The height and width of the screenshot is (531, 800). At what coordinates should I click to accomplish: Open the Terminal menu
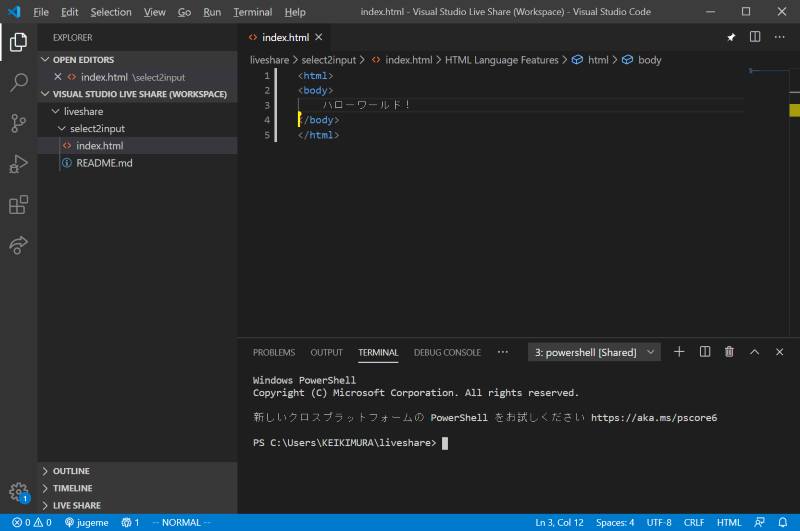click(x=253, y=12)
